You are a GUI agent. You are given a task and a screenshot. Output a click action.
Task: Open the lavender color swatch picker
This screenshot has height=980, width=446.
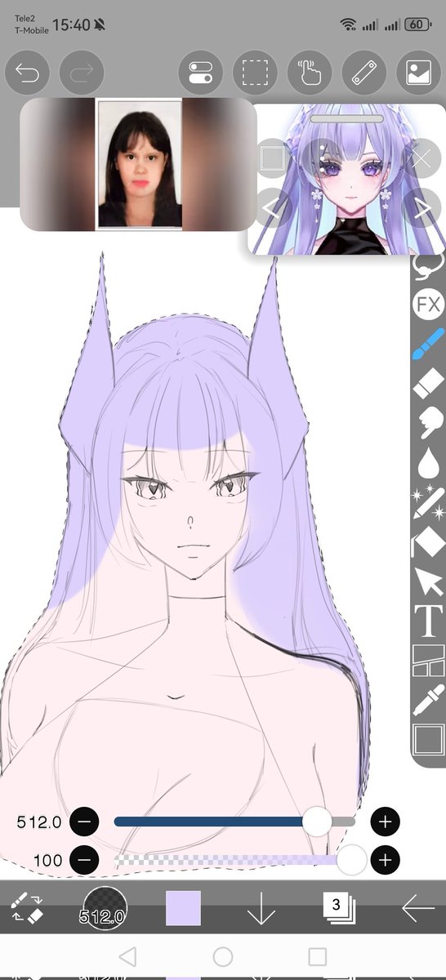coord(183,908)
